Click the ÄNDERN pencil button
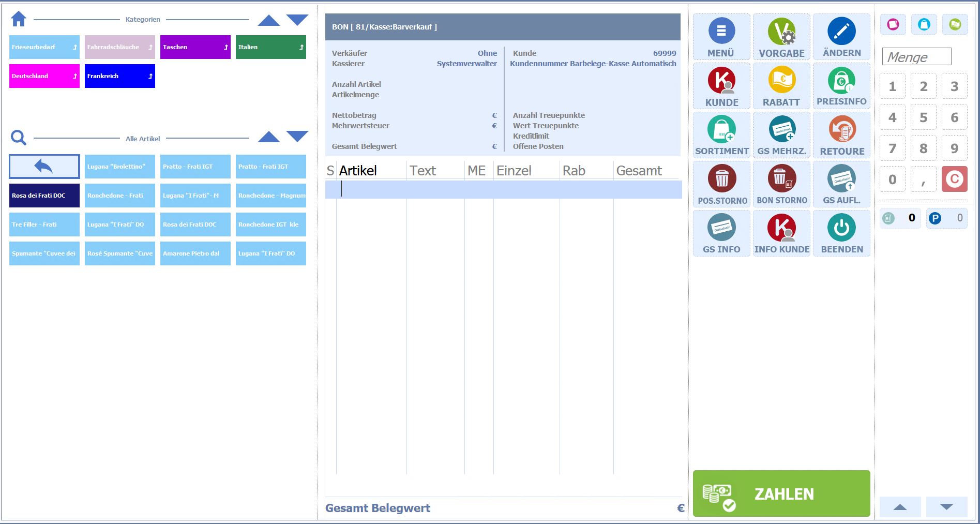The width and height of the screenshot is (980, 524). pos(841,37)
